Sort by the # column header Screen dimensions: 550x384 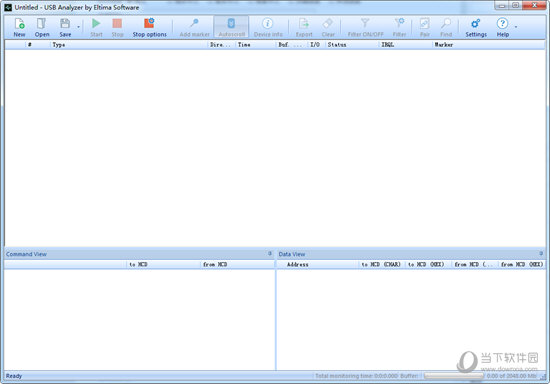(x=38, y=45)
